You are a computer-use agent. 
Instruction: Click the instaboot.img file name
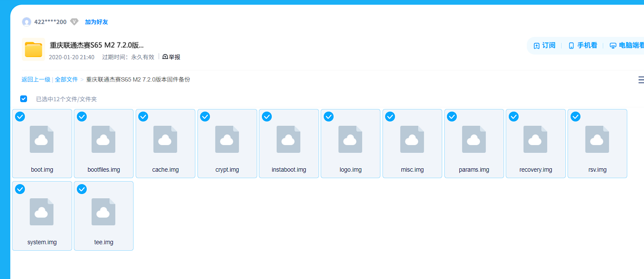coord(289,170)
